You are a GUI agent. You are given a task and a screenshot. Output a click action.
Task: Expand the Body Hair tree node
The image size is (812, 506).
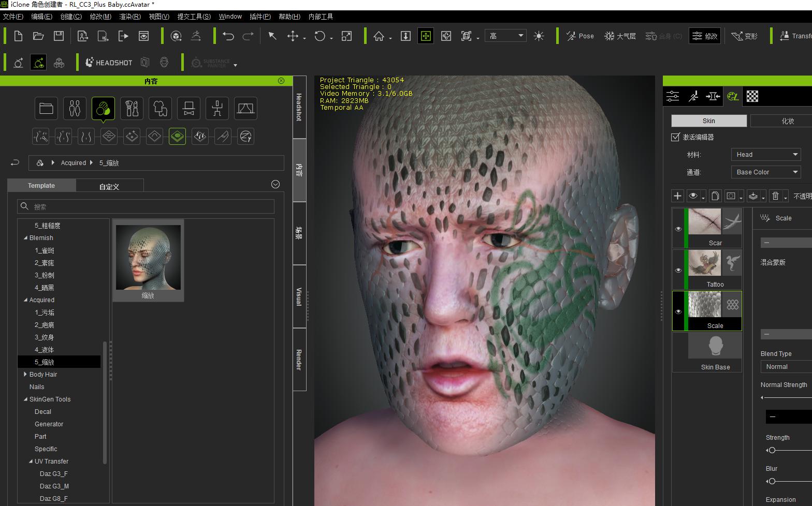point(25,374)
